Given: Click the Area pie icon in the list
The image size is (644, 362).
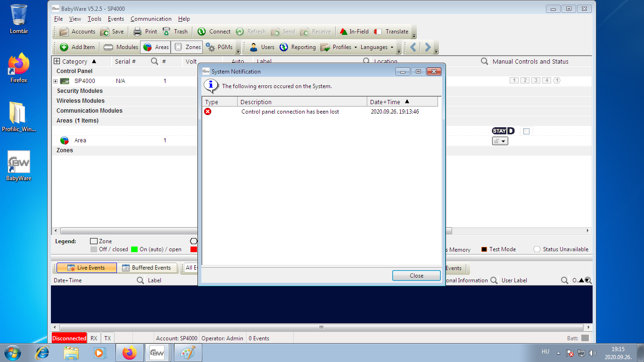Looking at the screenshot, I should [65, 140].
